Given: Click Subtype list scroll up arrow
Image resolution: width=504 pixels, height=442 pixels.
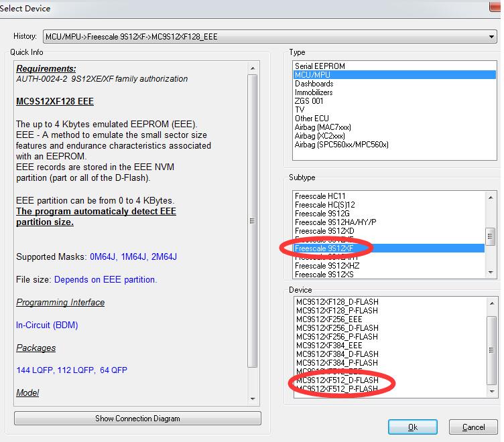Looking at the screenshot, I should tap(491, 198).
